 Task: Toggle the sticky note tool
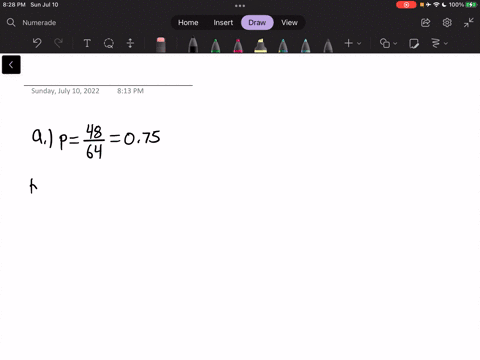pos(414,43)
